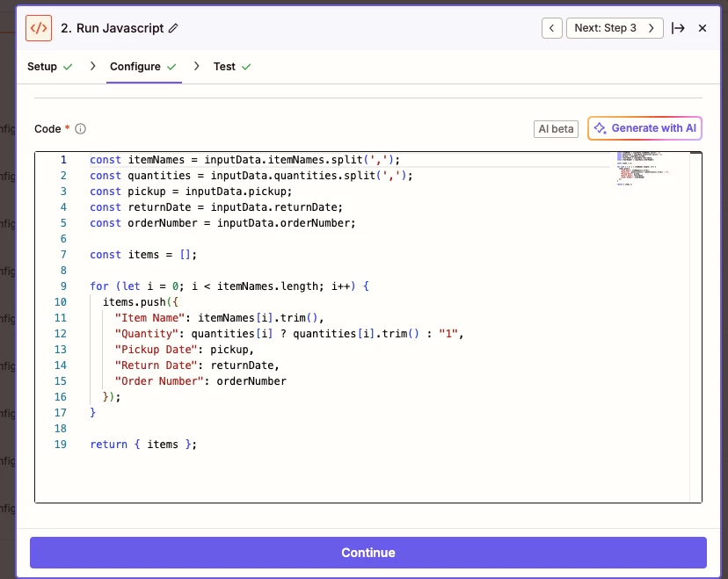This screenshot has width=728, height=579.
Task: Click Generate with AI button
Action: click(x=644, y=128)
